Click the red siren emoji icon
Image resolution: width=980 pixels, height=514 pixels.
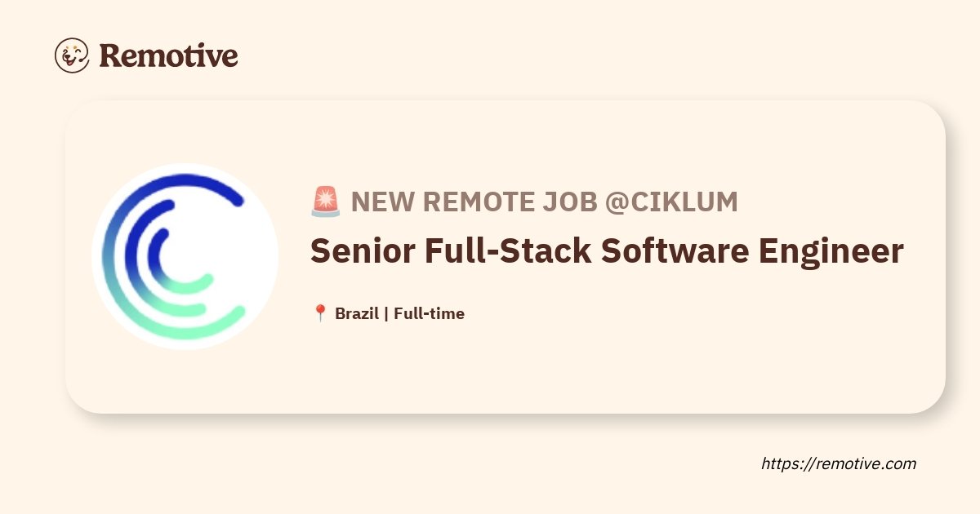(326, 202)
